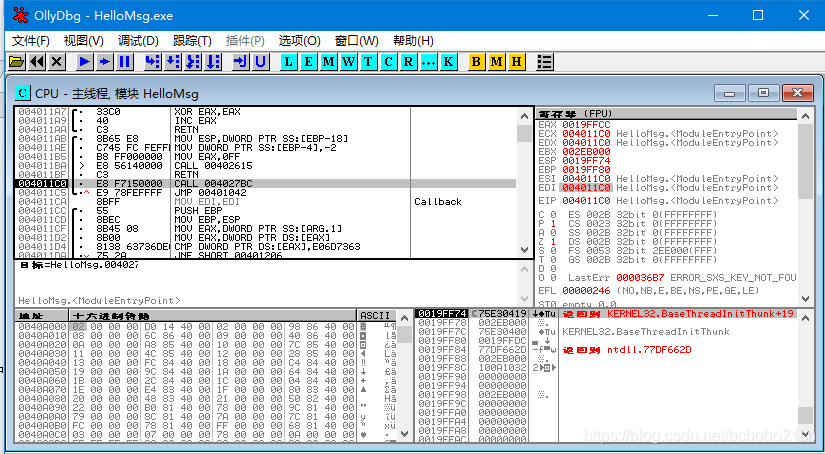The image size is (825, 454).
Task: Open Breakpoints with yellow B button
Action: click(x=476, y=62)
